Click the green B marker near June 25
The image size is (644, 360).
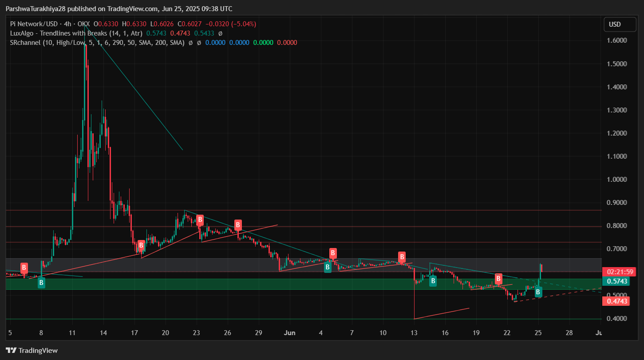(x=538, y=292)
